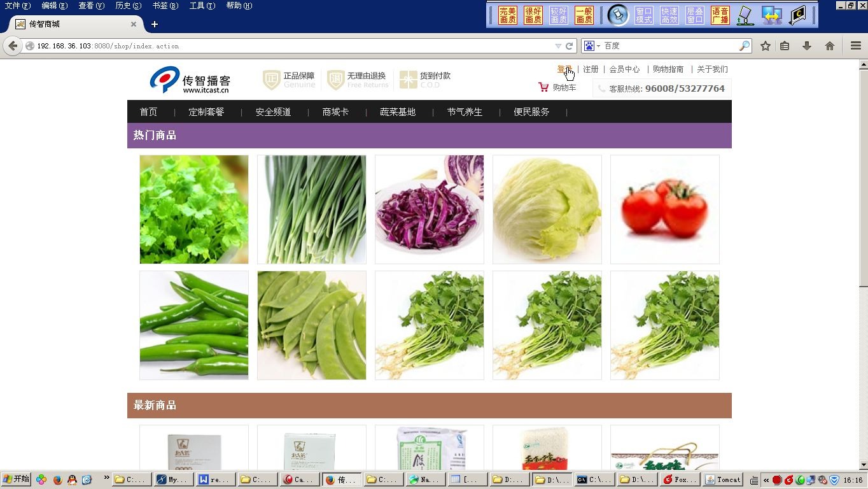Select the 传智商城 browser tab
Image resolution: width=868 pixels, height=489 pixels.
75,24
